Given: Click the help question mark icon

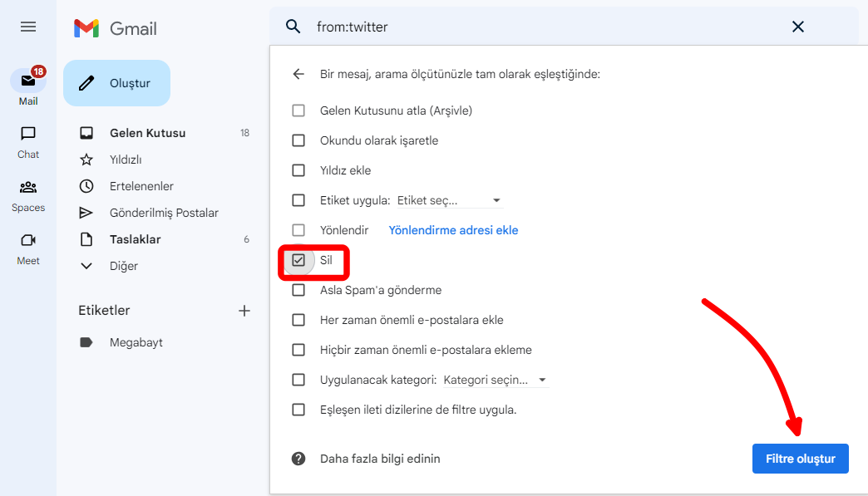Looking at the screenshot, I should coord(298,459).
